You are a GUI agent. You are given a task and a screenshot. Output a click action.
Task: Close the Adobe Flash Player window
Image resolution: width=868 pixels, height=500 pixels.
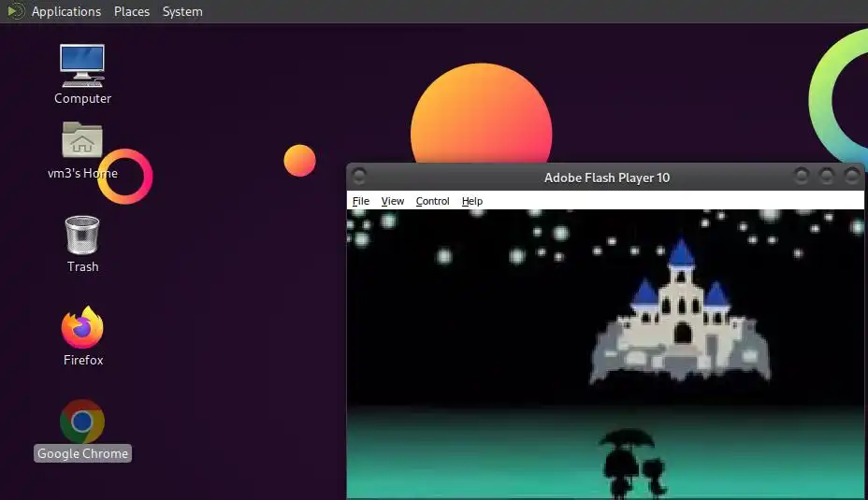(x=851, y=177)
